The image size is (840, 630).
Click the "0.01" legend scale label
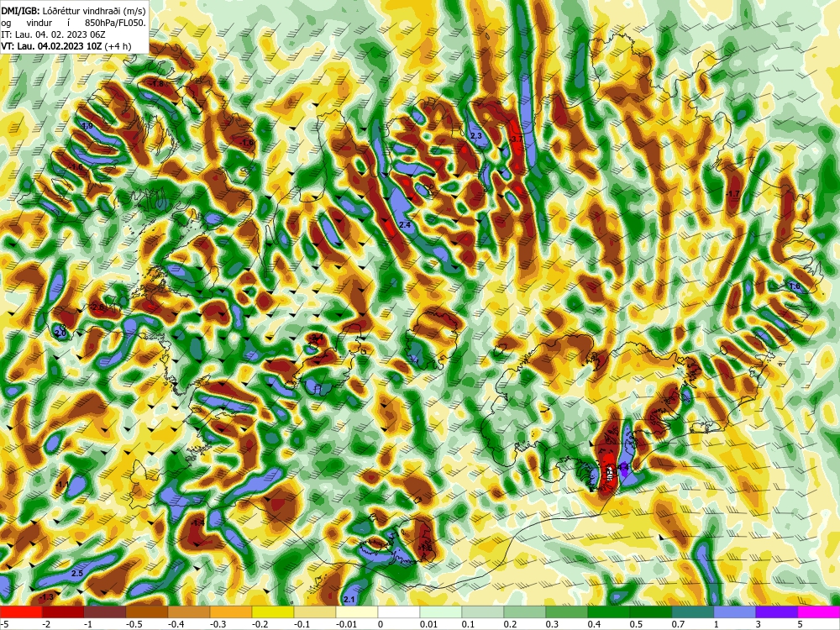[429, 624]
